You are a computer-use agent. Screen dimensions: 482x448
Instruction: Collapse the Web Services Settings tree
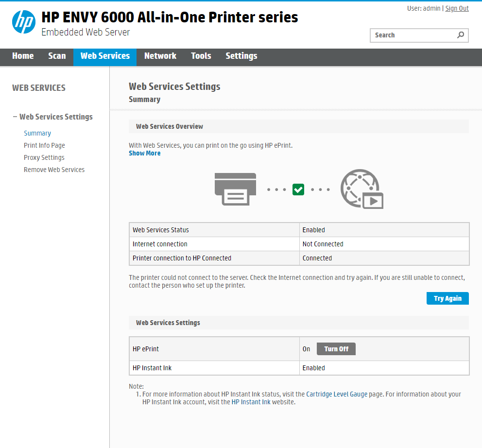(15, 117)
